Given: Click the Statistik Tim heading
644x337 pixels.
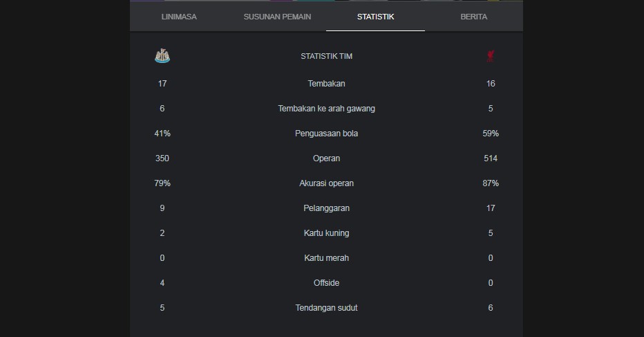Looking at the screenshot, I should [x=327, y=56].
